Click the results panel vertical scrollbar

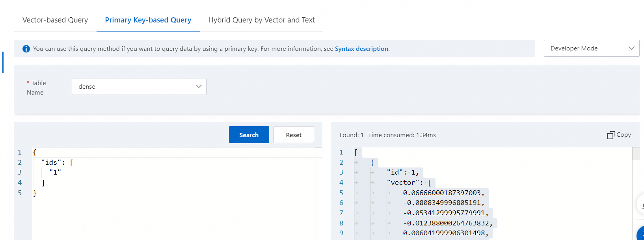click(636, 154)
